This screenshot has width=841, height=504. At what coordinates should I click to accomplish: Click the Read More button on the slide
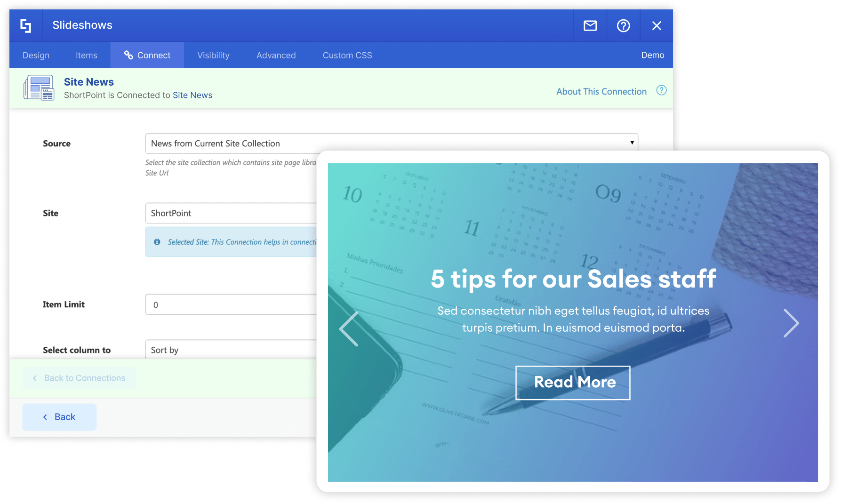click(573, 383)
